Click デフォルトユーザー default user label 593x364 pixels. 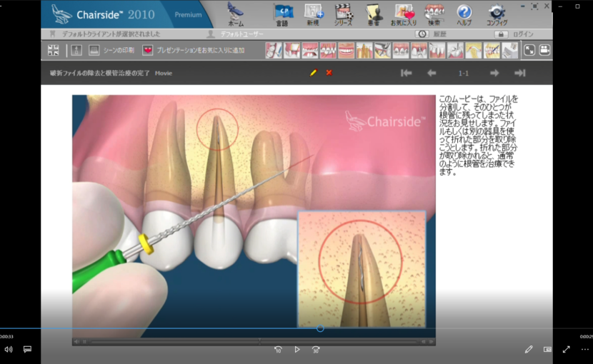242,34
